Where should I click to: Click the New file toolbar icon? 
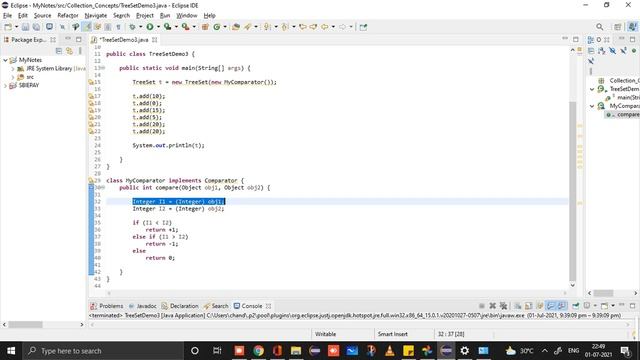point(8,27)
